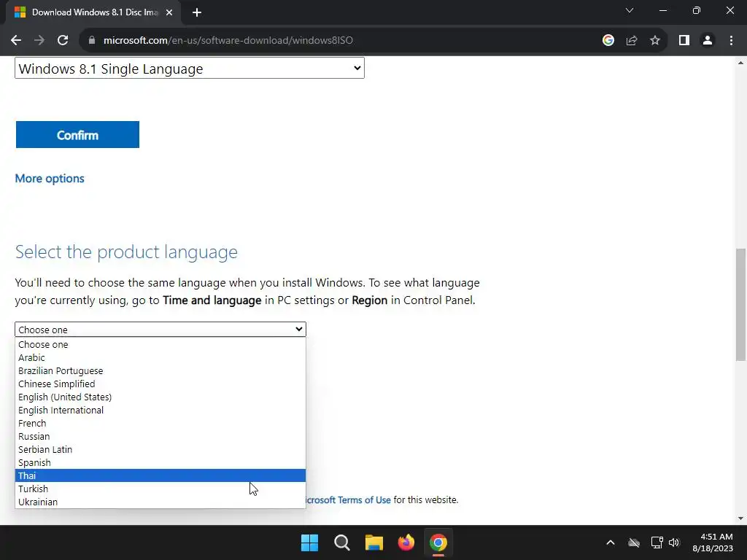Open network status tray icon

tap(657, 542)
